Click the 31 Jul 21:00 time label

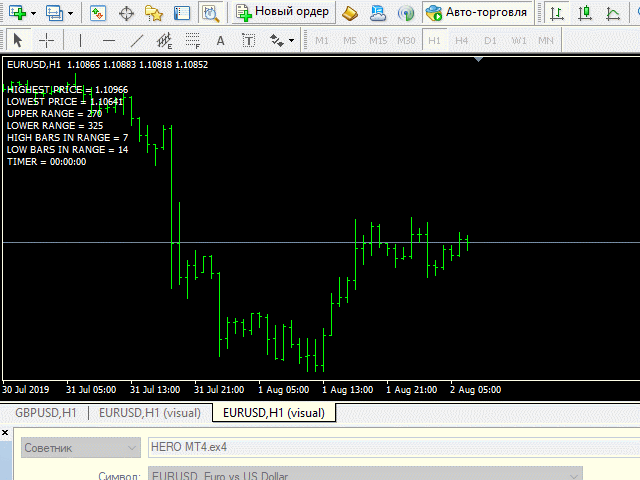coord(219,390)
